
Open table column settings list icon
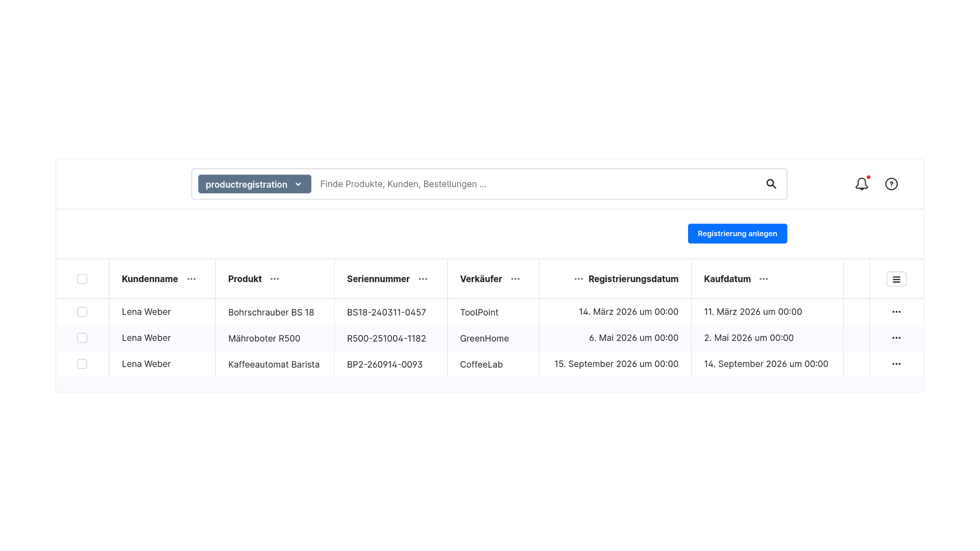tap(896, 279)
